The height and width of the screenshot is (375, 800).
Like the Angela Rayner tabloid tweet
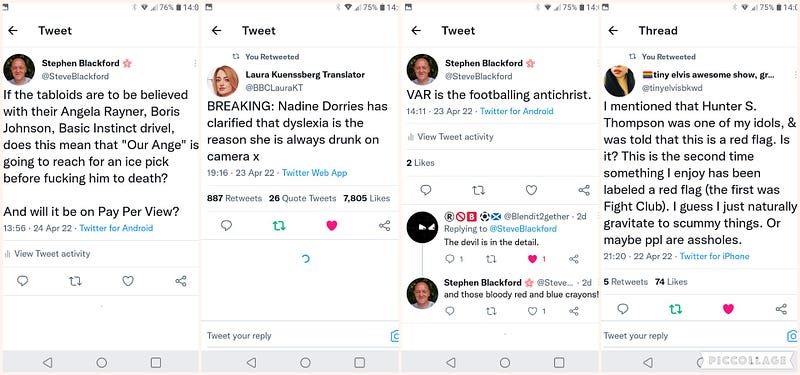click(x=128, y=281)
